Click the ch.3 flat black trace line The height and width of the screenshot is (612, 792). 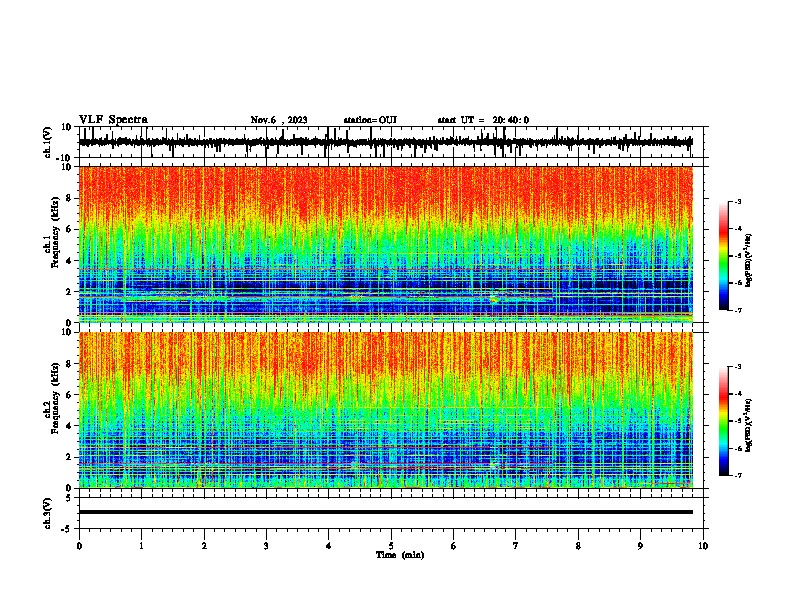point(386,512)
